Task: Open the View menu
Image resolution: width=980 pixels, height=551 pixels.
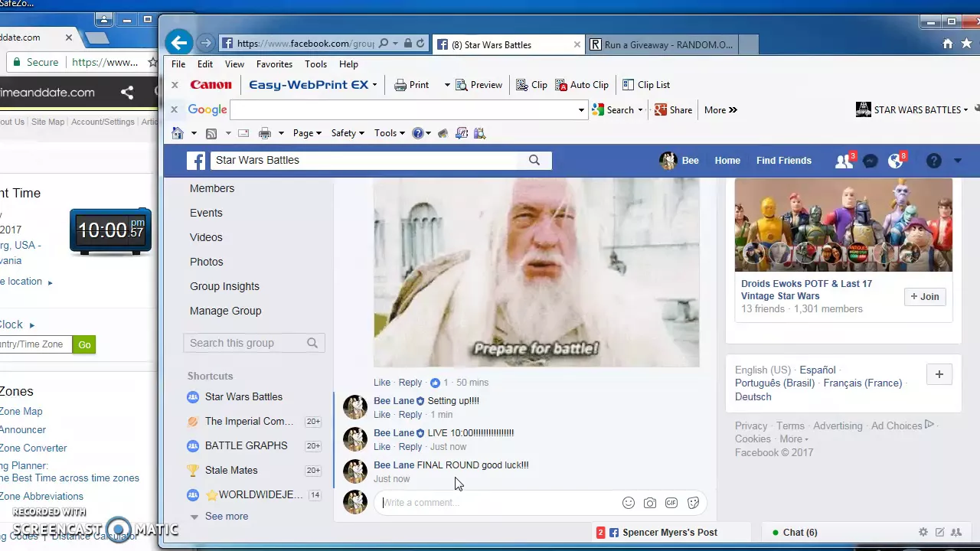Action: (x=234, y=64)
